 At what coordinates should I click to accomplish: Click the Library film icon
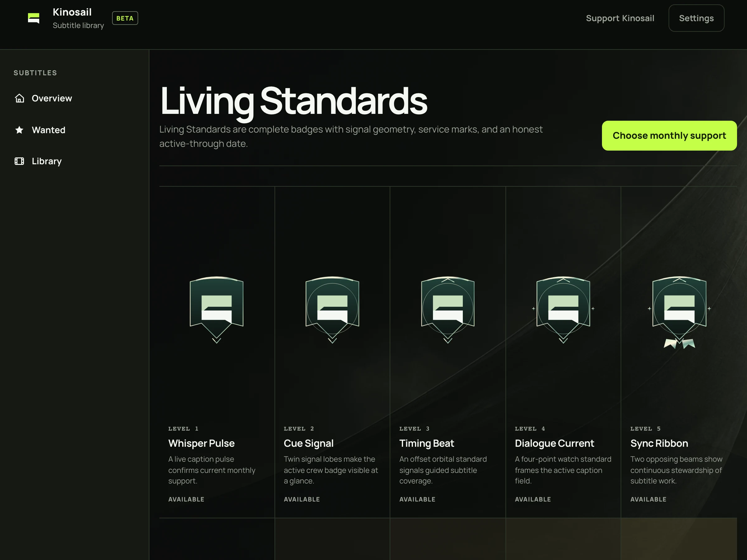19,161
